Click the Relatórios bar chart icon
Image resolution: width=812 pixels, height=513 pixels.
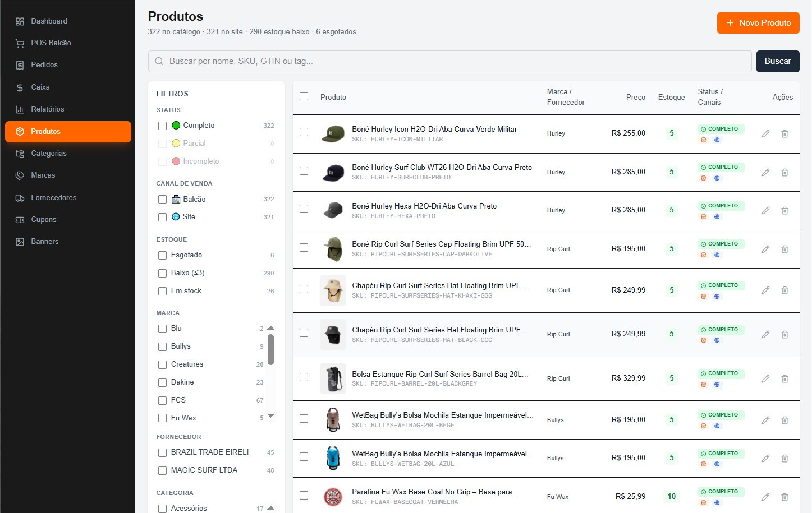20,109
